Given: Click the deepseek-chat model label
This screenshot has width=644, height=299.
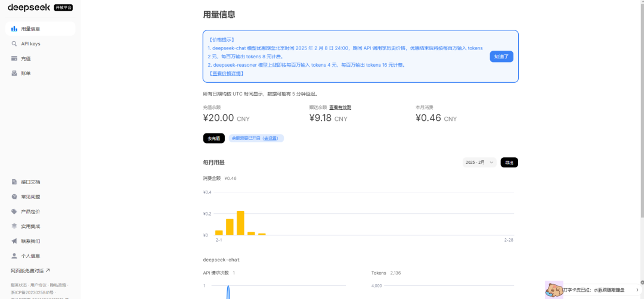Looking at the screenshot, I should click(x=221, y=260).
